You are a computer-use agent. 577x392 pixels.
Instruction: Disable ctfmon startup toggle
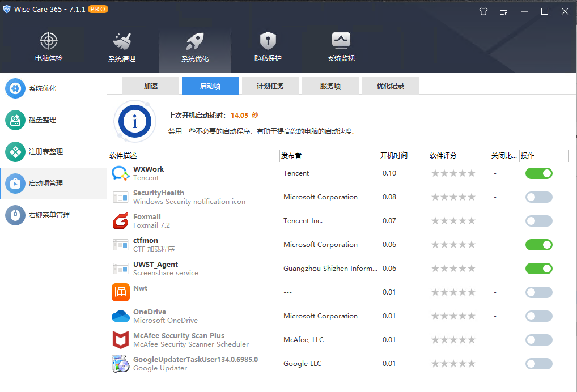[538, 245]
